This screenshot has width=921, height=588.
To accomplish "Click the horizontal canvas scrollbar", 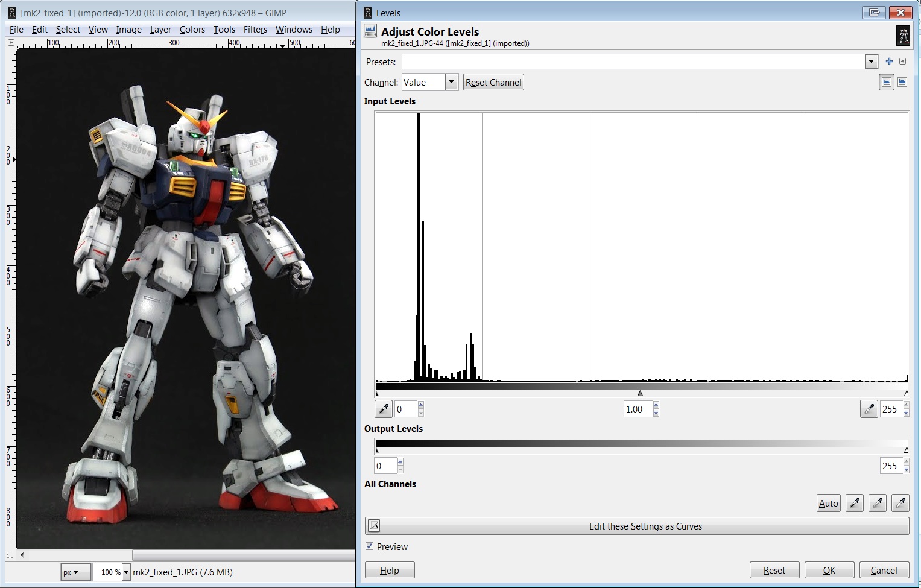I will point(244,554).
